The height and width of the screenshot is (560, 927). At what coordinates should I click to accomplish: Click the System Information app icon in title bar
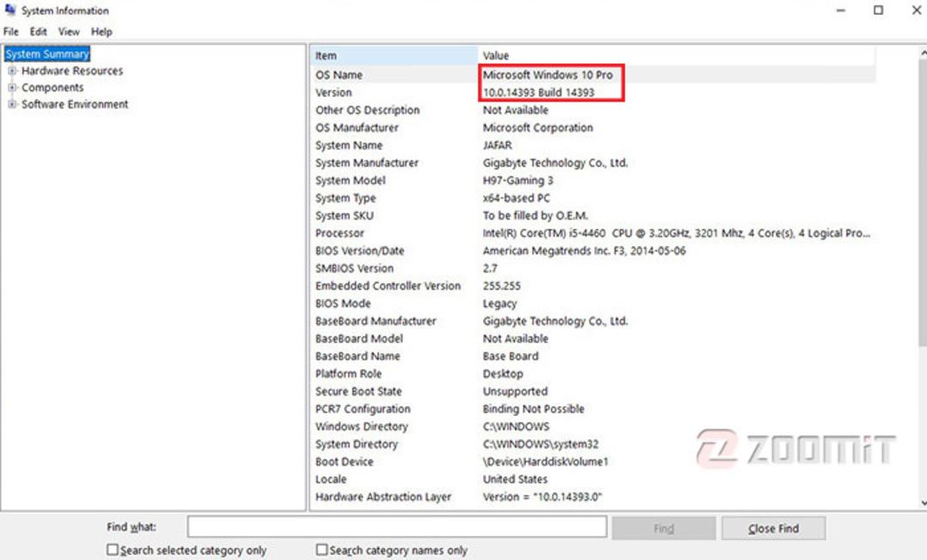pyautogui.click(x=10, y=10)
